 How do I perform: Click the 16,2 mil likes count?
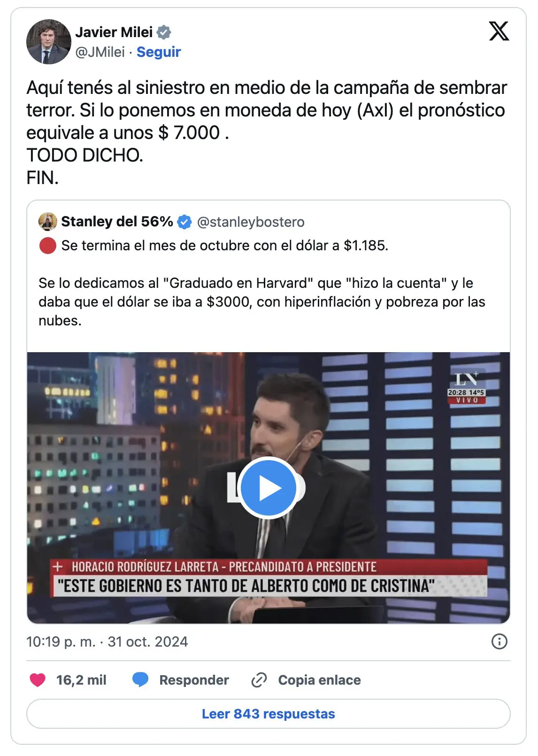click(x=81, y=680)
